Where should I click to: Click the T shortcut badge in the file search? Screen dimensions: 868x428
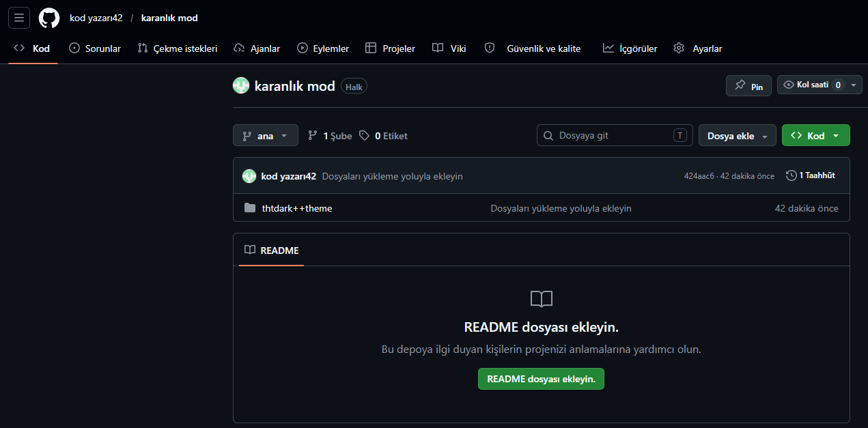click(680, 135)
